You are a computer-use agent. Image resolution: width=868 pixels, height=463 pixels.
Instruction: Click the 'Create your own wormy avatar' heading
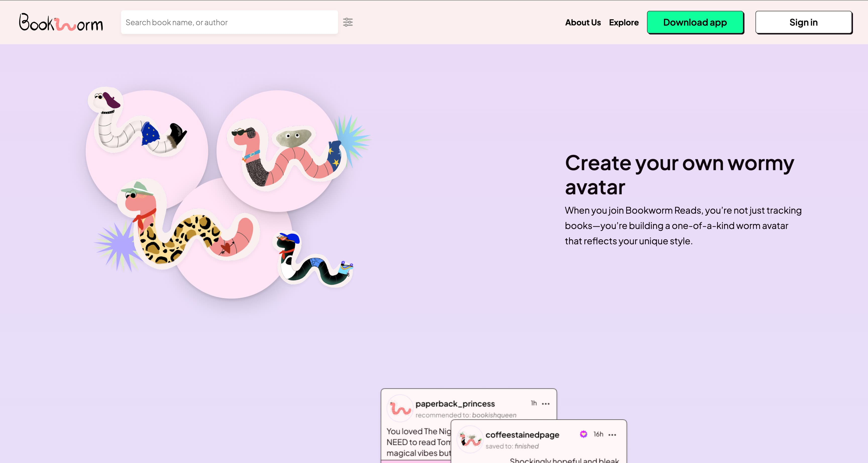(x=679, y=175)
